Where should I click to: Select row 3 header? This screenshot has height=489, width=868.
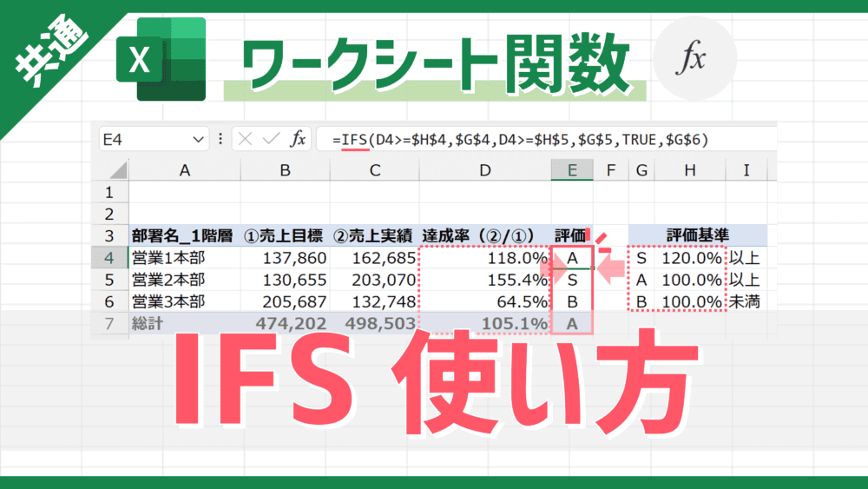tap(109, 235)
